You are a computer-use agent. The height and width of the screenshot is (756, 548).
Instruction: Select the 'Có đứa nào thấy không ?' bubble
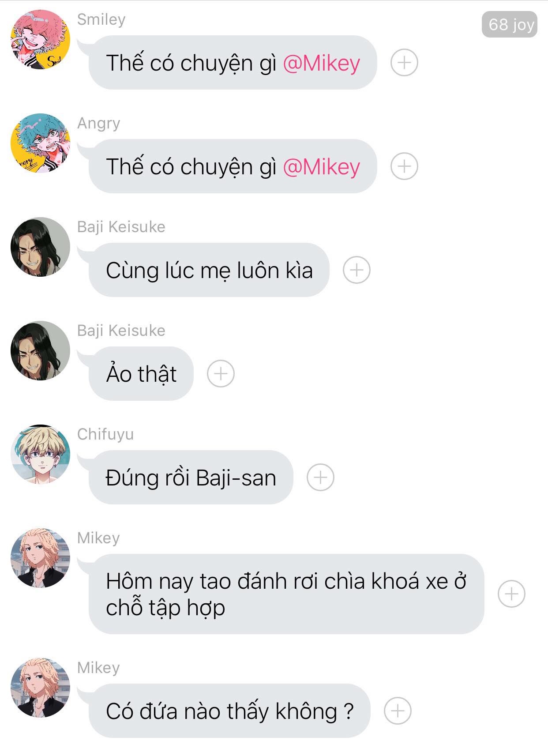pyautogui.click(x=229, y=711)
